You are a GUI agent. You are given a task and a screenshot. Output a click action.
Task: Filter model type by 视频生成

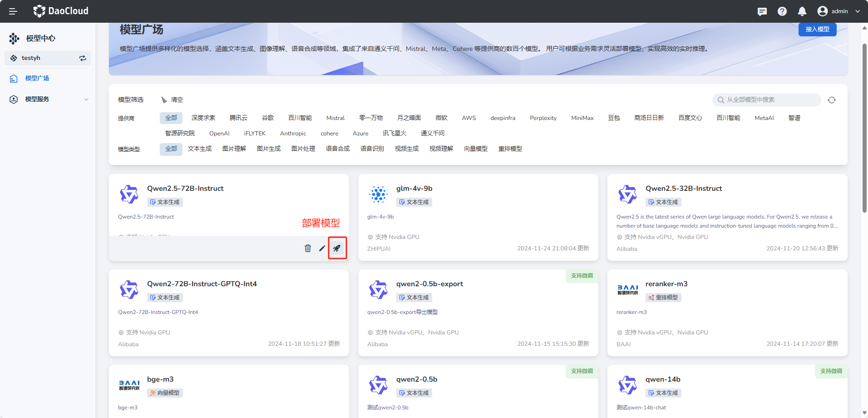(x=407, y=149)
